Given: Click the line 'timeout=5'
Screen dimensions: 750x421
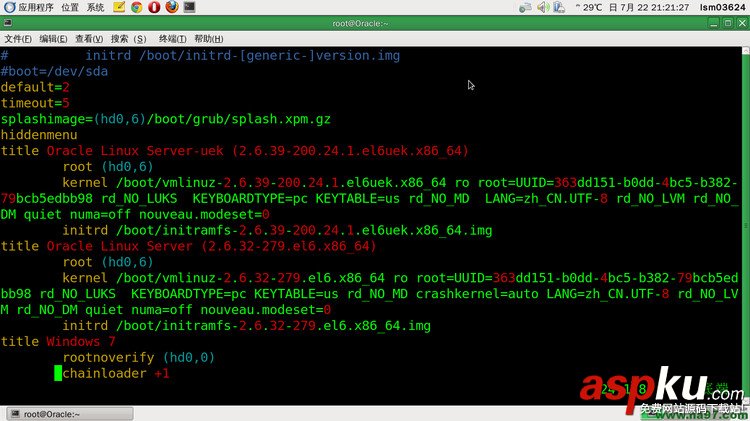Looking at the screenshot, I should click(x=35, y=103).
